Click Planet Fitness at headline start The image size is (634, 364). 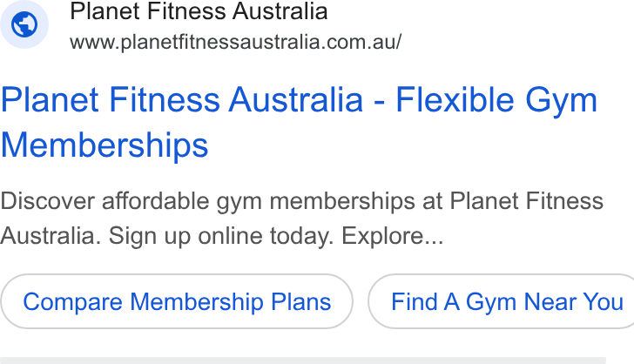[111, 100]
